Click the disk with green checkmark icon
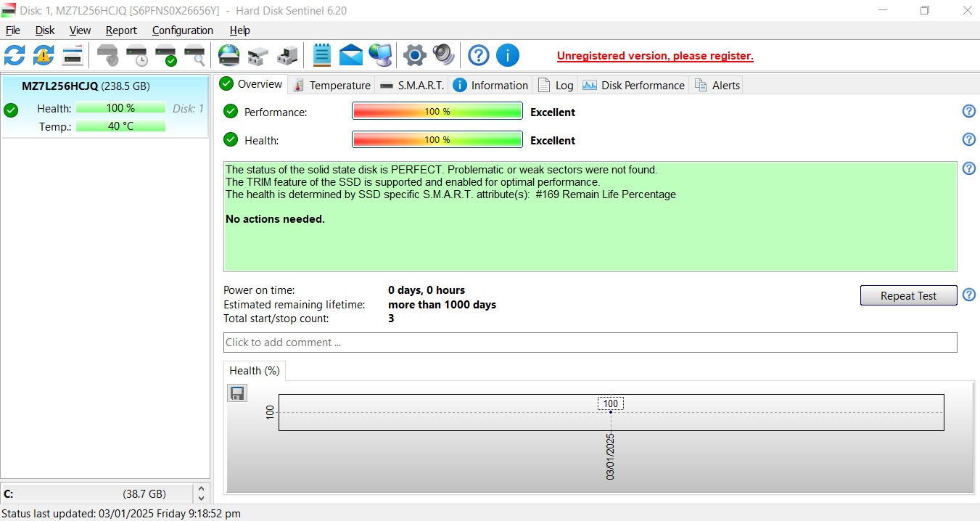Image resolution: width=980 pixels, height=521 pixels. [x=166, y=55]
